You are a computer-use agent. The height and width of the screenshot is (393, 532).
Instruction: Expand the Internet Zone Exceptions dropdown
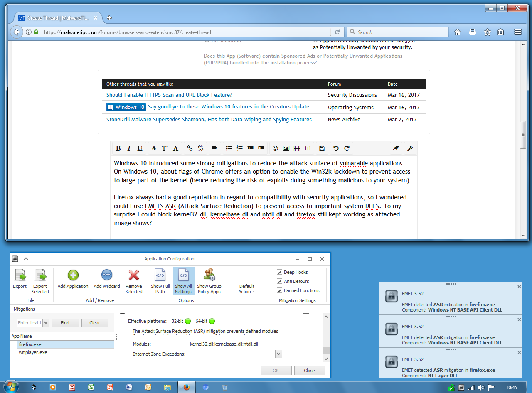(x=278, y=354)
